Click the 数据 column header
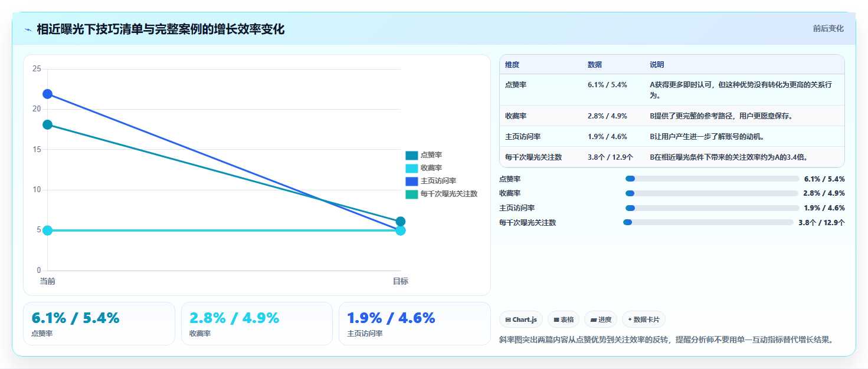This screenshot has height=369, width=868. [595, 65]
